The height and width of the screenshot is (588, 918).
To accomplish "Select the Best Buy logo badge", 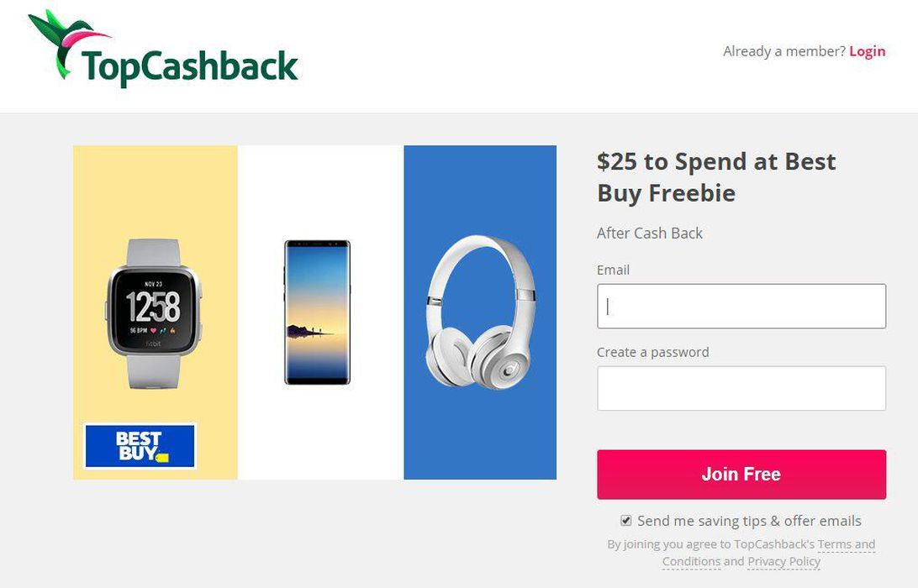I will coord(140,447).
